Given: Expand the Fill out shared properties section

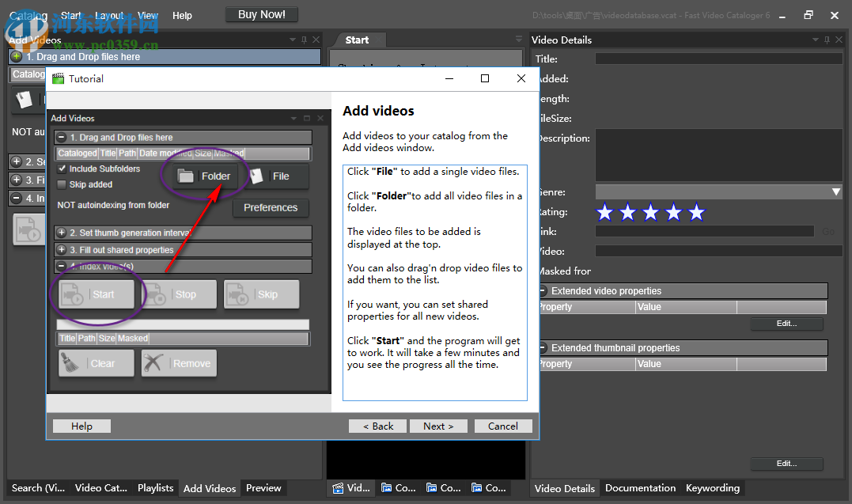Looking at the screenshot, I should click(62, 249).
